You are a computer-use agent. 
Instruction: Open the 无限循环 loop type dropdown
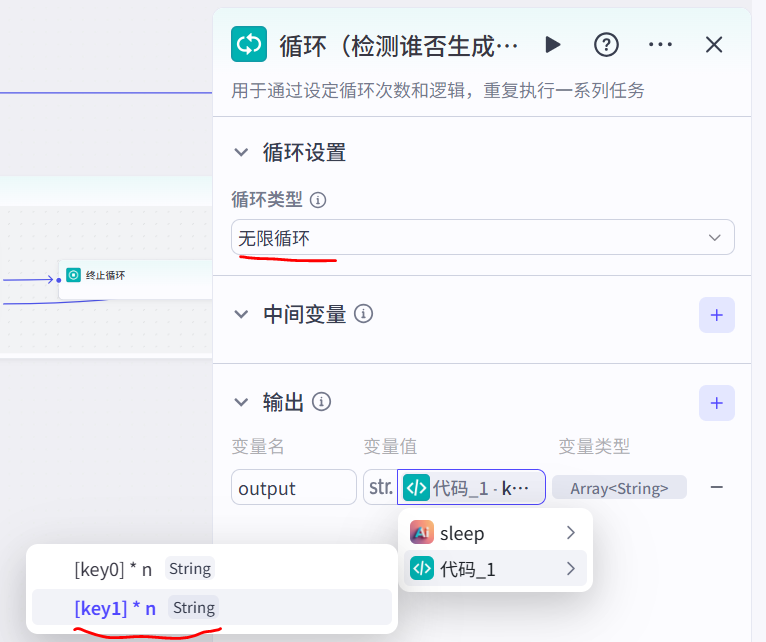[483, 237]
